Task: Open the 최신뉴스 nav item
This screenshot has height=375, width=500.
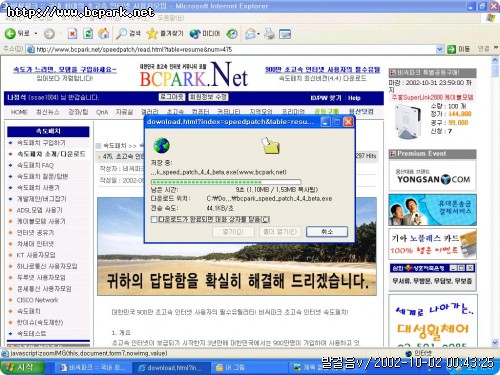Action: pos(48,112)
